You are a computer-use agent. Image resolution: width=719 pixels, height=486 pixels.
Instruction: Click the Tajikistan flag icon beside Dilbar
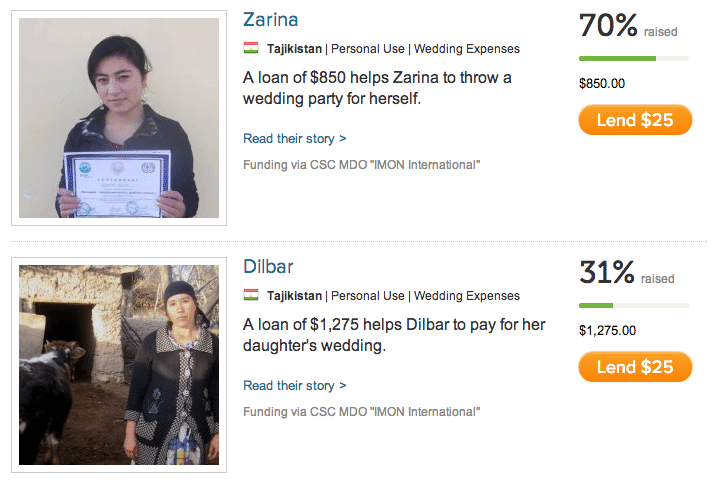251,295
